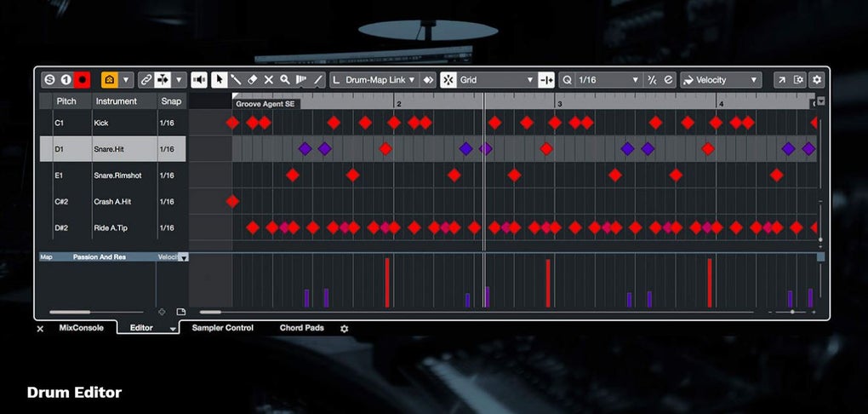Adjust the horizontal zoom slider
The height and width of the screenshot is (414, 868).
[791, 313]
